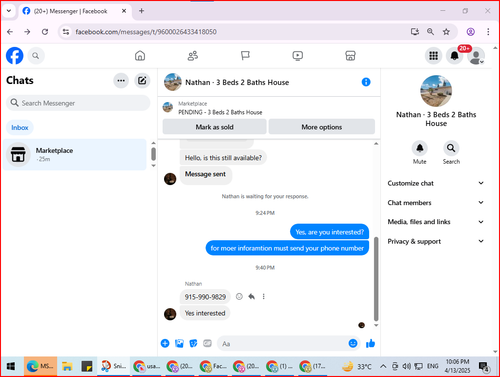Open more menu on phone number message

[263, 296]
